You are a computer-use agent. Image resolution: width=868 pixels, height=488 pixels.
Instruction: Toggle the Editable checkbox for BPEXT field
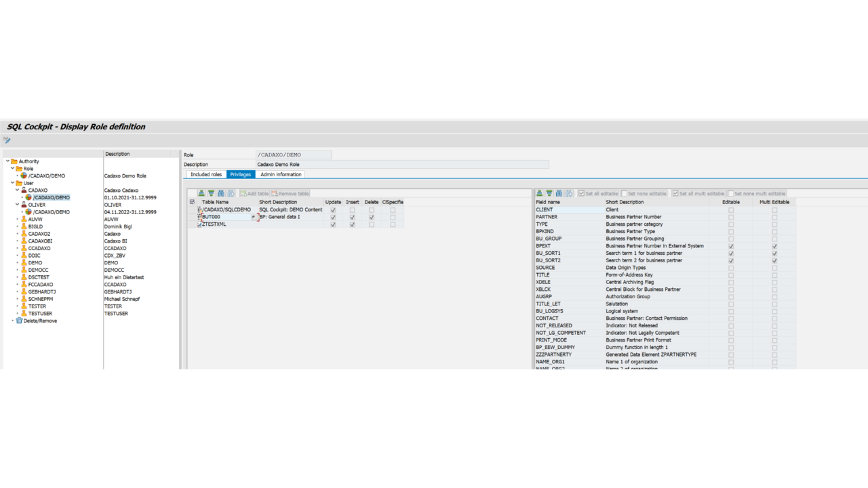pos(730,245)
